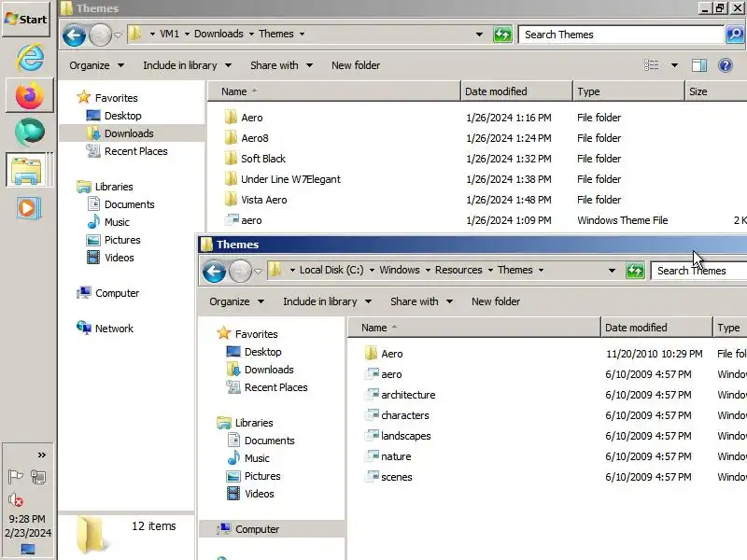
Task: Click the Search Themes box in back window
Action: tap(621, 35)
